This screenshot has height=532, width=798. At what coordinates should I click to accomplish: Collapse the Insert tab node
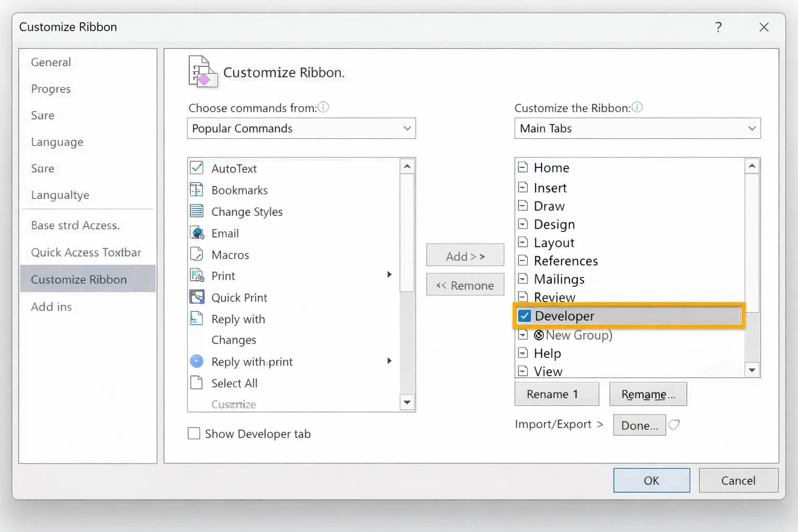click(x=523, y=187)
